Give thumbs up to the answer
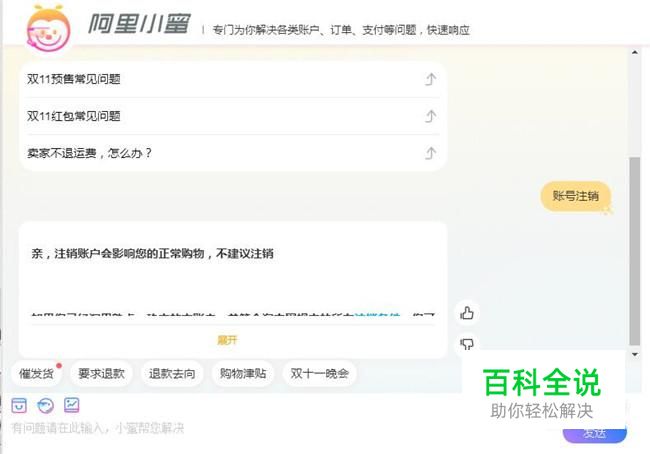This screenshot has width=650, height=454. tap(467, 313)
